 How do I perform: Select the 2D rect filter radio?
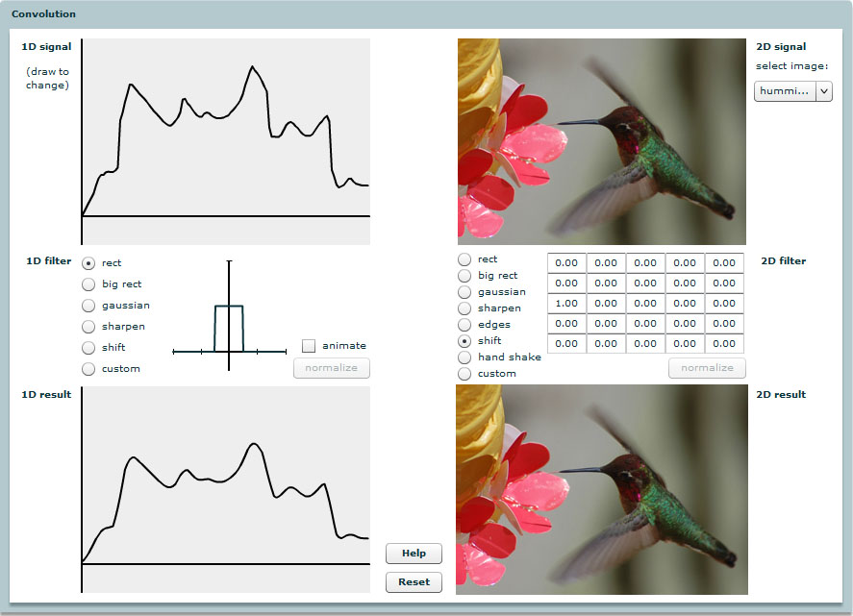465,259
